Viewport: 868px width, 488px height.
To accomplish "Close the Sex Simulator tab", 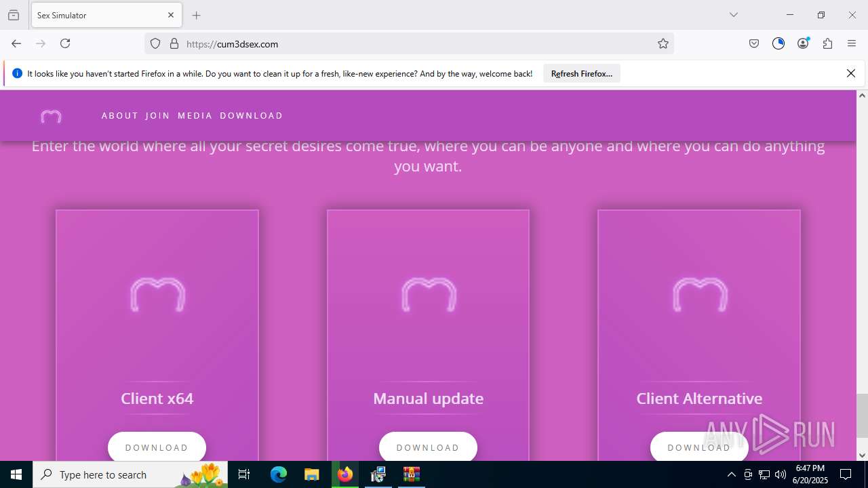I will (171, 15).
